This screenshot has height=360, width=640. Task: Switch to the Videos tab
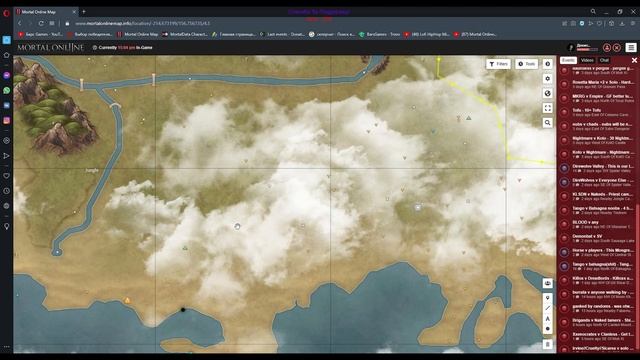click(587, 60)
